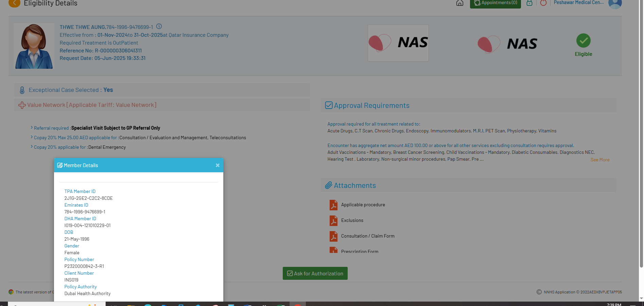This screenshot has width=644, height=306.
Task: Click the copyright icon near NNHS Application
Action: click(539, 292)
